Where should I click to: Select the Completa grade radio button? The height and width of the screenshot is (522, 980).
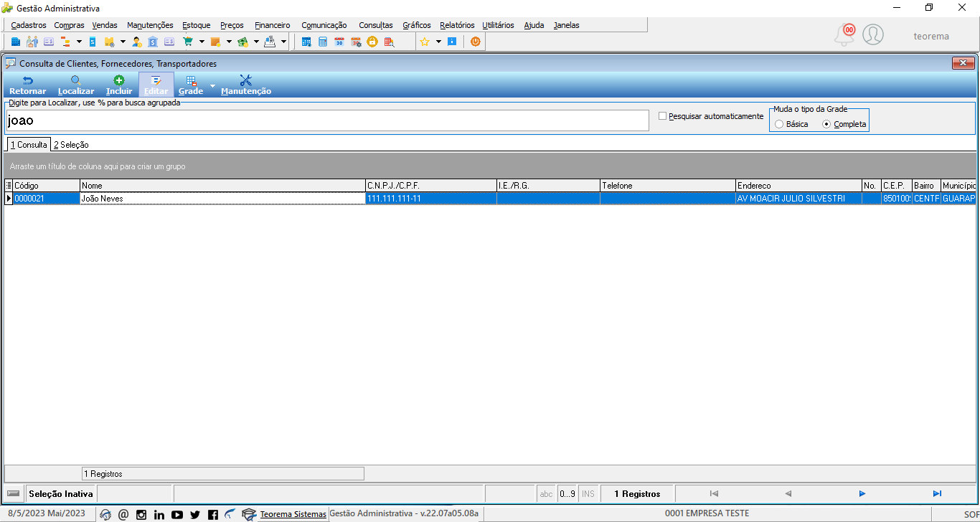coord(826,124)
